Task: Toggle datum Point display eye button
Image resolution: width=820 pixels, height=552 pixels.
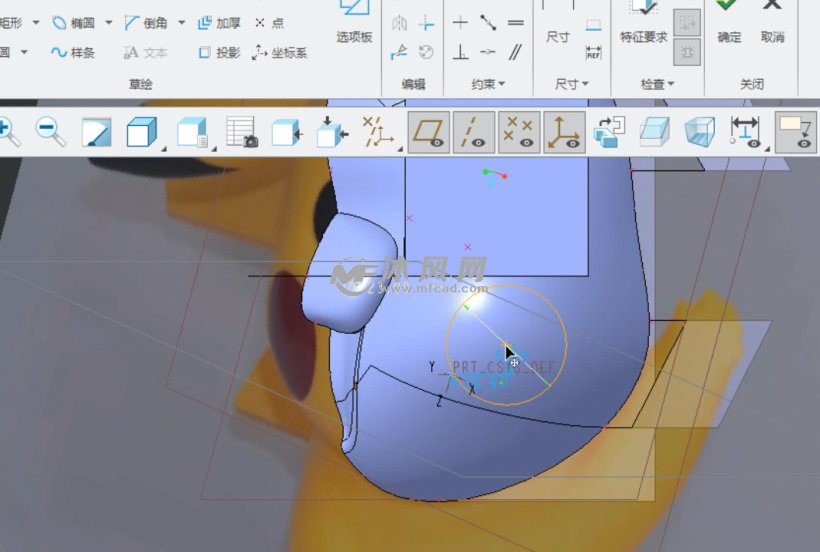Action: coord(519,132)
